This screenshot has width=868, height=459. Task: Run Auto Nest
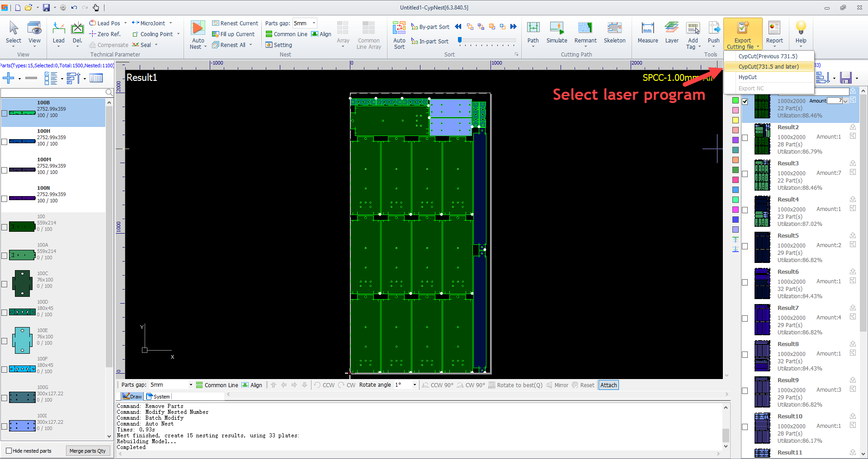(x=198, y=35)
